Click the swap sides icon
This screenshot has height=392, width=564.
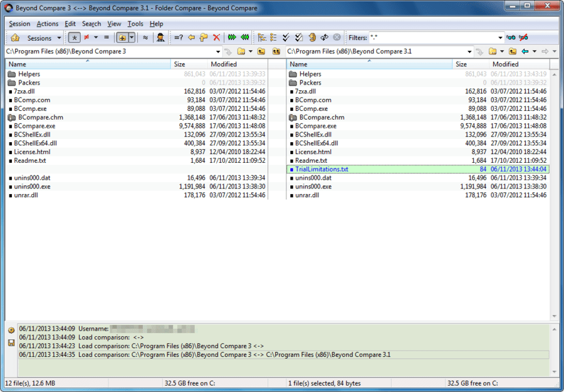coord(324,38)
